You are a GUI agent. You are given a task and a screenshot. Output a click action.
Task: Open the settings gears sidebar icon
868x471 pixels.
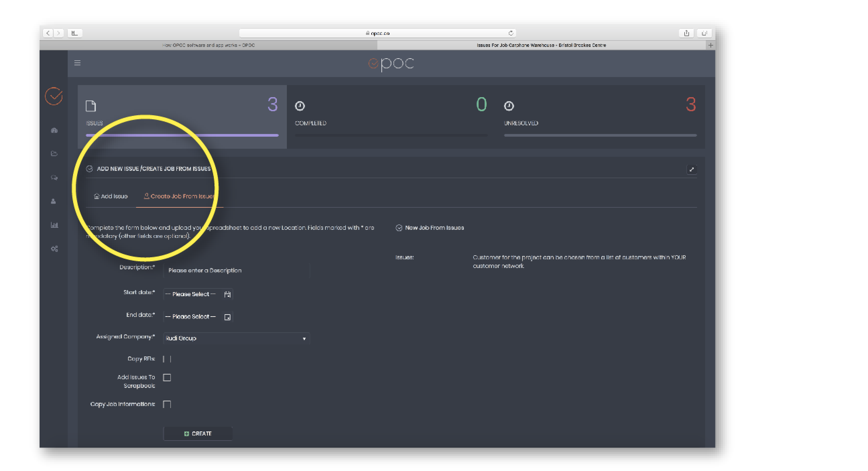54,249
